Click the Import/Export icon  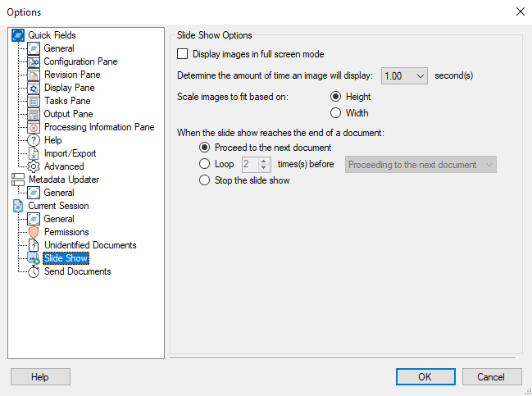(x=34, y=153)
